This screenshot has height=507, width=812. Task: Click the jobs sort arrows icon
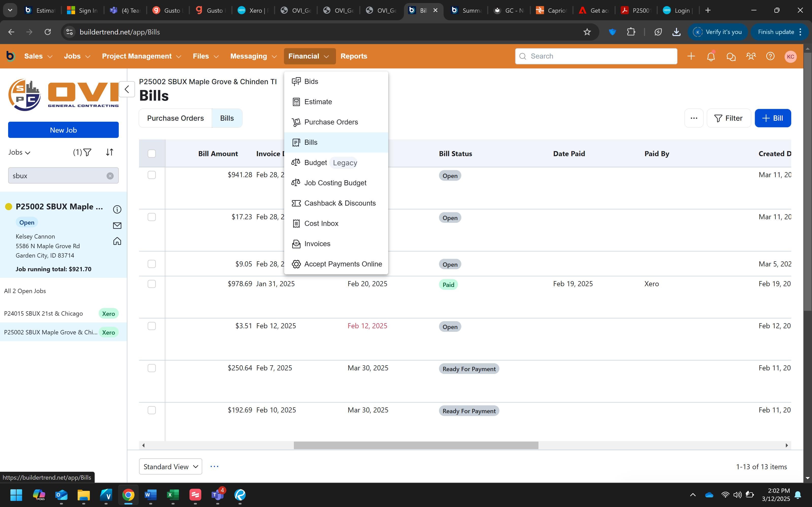110,152
